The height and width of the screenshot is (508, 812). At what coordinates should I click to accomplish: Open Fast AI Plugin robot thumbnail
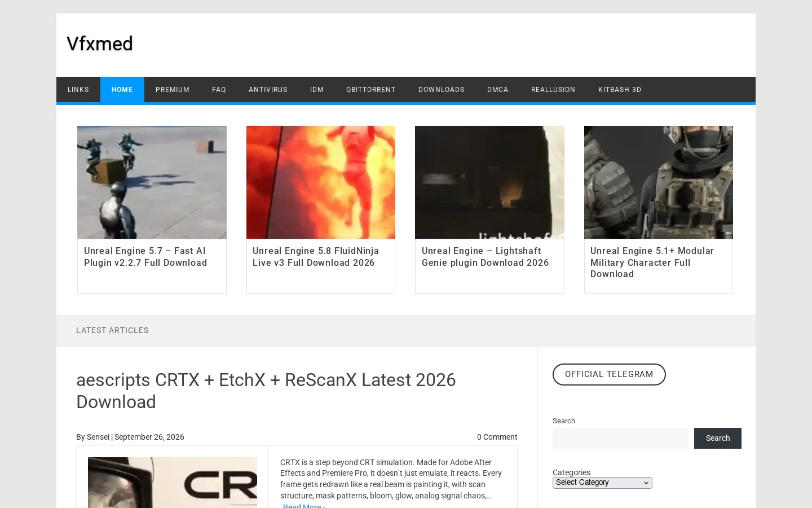(x=152, y=182)
